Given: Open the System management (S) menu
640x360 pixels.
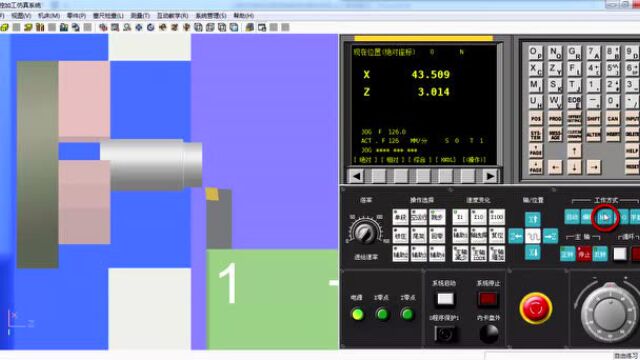Looking at the screenshot, I should 211,16.
